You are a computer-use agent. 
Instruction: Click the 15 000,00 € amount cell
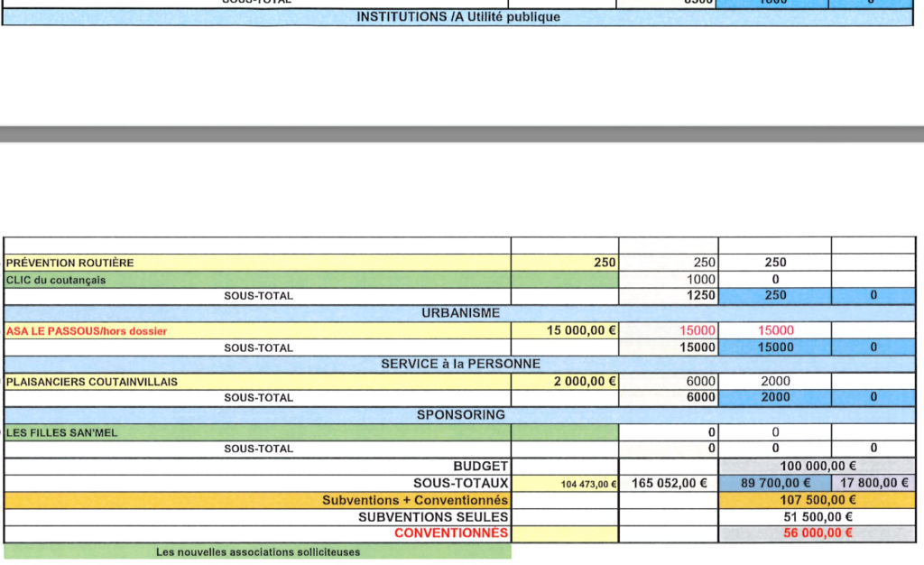(565, 330)
